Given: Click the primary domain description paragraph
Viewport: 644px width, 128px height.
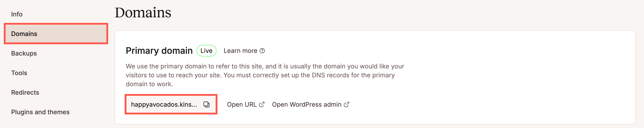Looking at the screenshot, I should [265, 75].
